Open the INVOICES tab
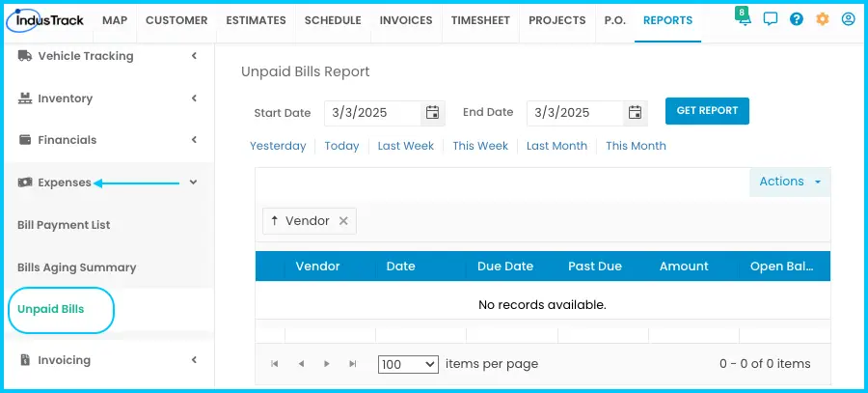868x393 pixels. tap(406, 20)
